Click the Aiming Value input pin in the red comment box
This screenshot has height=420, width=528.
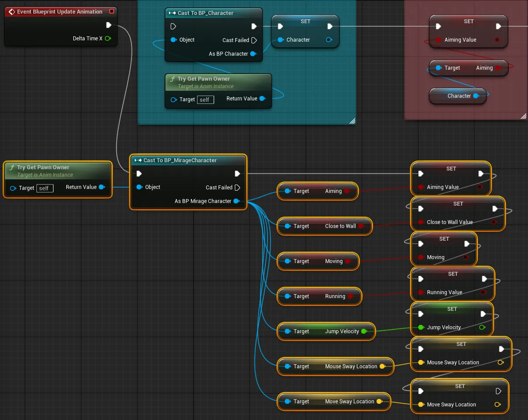click(x=438, y=40)
